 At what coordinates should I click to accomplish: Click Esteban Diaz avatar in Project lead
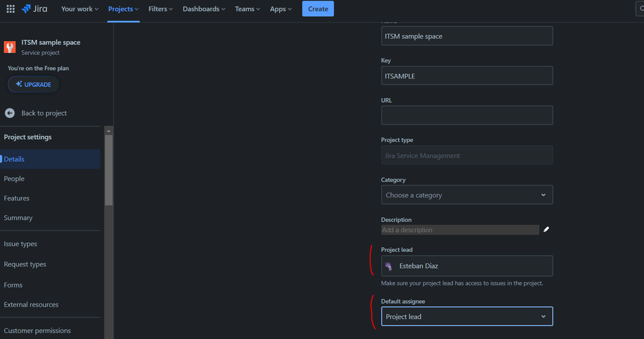(x=389, y=266)
